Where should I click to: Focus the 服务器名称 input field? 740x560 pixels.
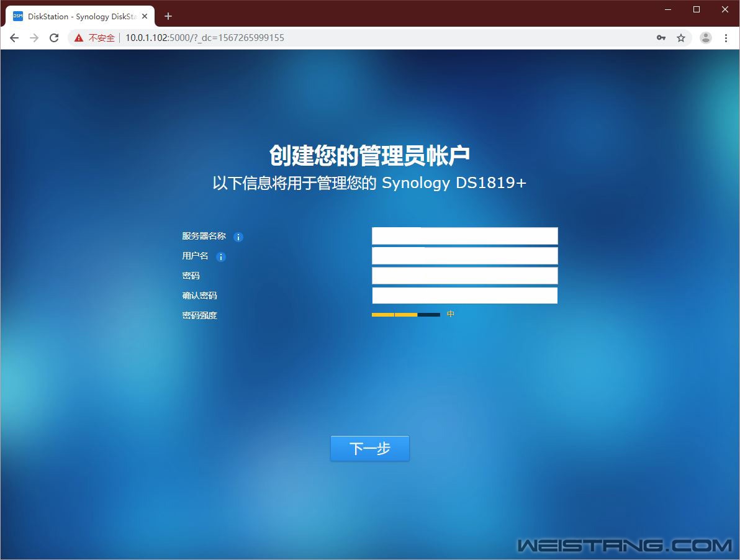click(464, 236)
